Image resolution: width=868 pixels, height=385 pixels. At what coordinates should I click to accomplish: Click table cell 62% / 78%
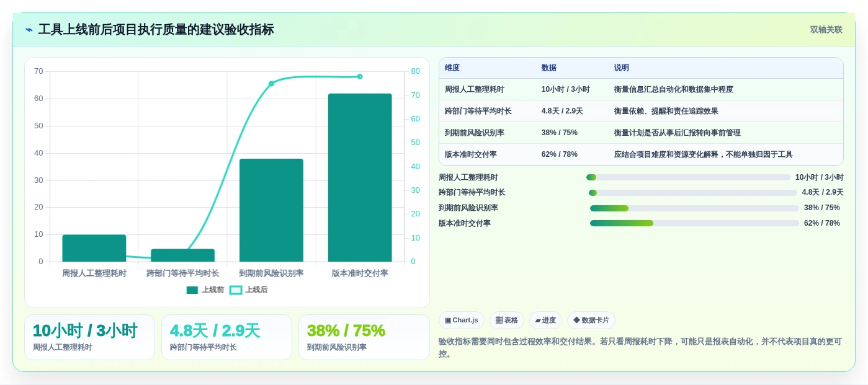(560, 154)
